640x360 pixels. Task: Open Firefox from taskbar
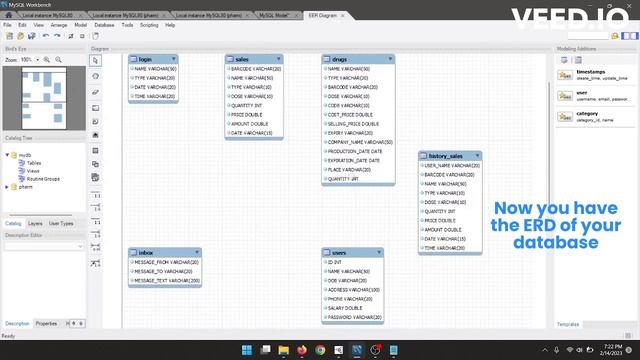pyautogui.click(x=302, y=350)
